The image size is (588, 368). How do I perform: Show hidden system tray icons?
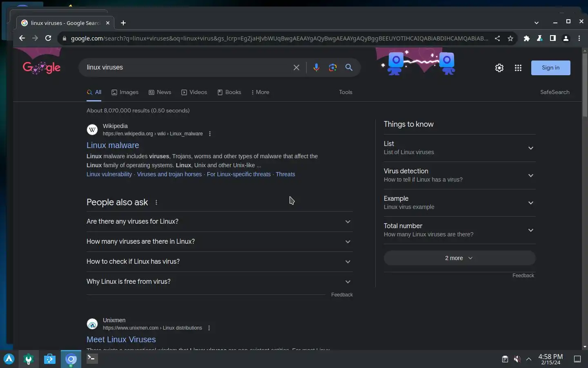(529, 359)
